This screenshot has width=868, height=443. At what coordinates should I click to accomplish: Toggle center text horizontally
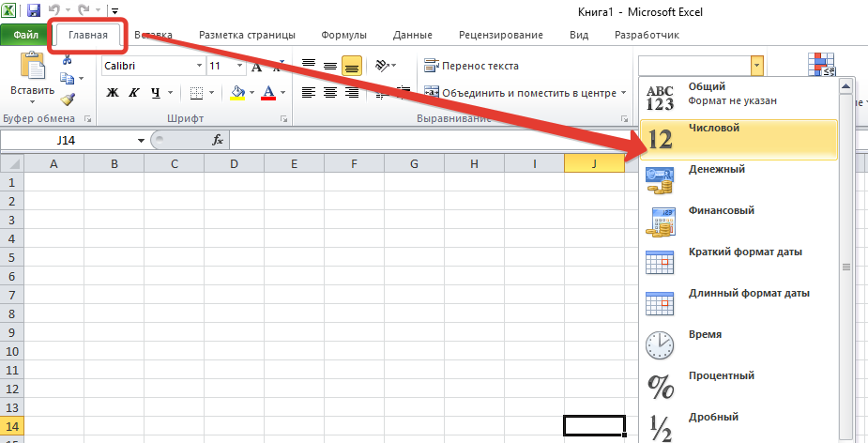(x=330, y=93)
